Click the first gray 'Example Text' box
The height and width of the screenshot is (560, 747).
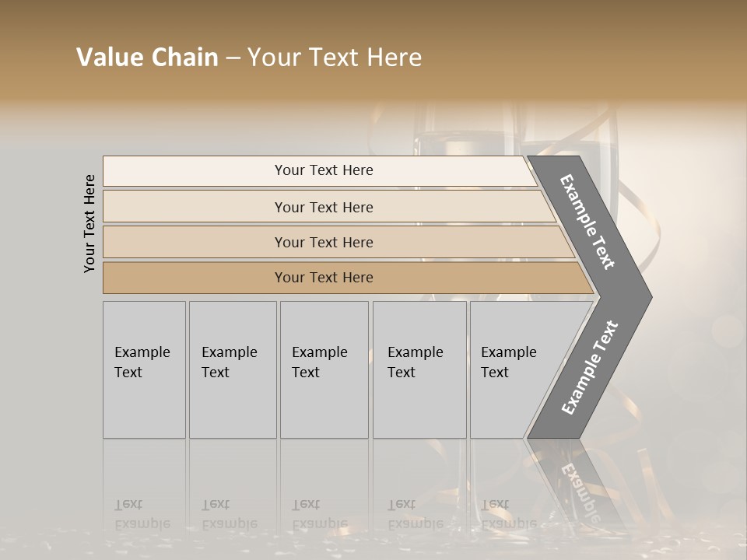point(145,369)
